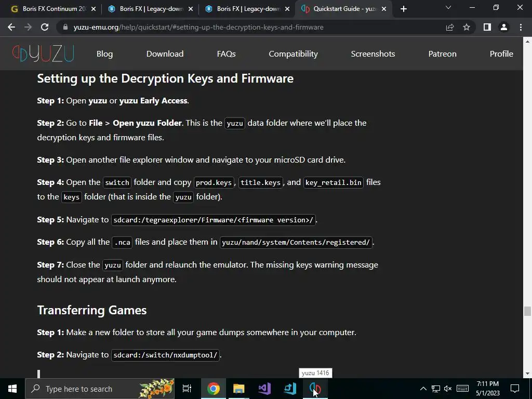Open the FAQs page in yuzu nav
The width and height of the screenshot is (532, 399).
[x=227, y=54]
